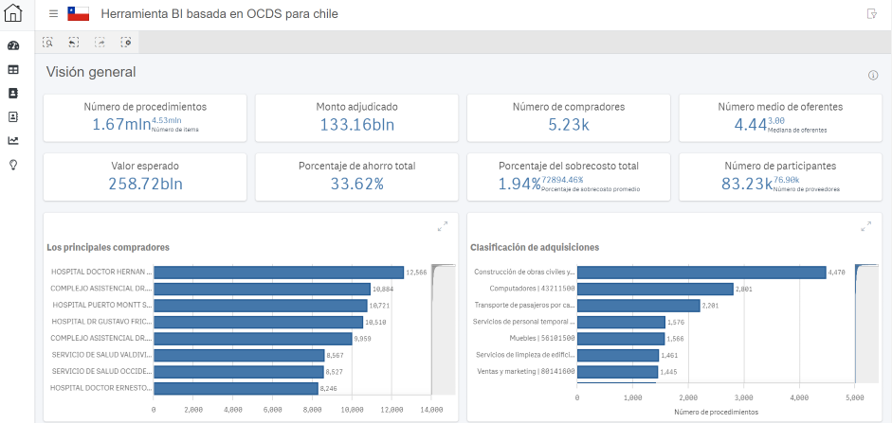Open the solid contact card sidebar item
892x423 pixels.
click(x=13, y=93)
